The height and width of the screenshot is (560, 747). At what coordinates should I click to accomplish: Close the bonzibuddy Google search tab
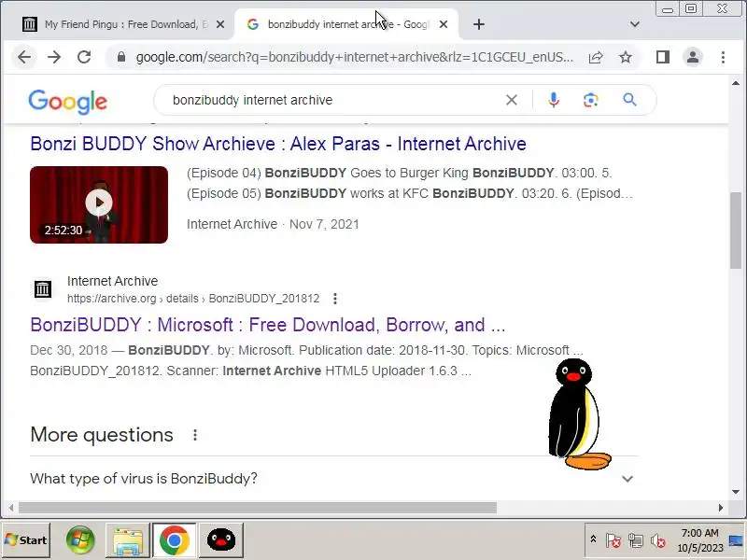click(x=443, y=24)
